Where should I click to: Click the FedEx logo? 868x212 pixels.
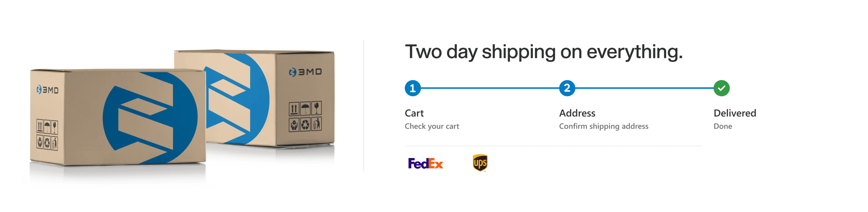coord(425,163)
